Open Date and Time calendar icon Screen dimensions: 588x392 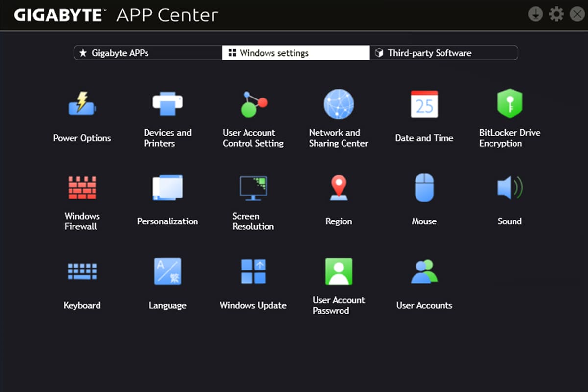[x=424, y=104]
